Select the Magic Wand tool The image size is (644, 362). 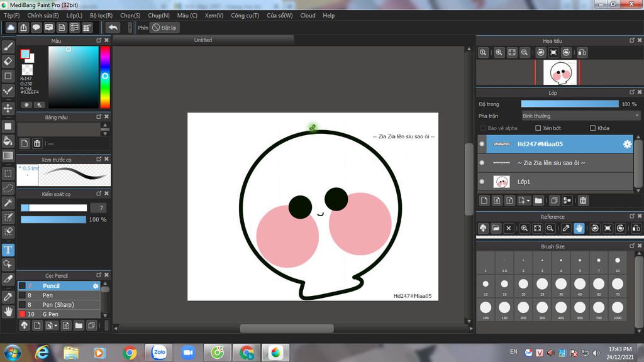pos(8,203)
